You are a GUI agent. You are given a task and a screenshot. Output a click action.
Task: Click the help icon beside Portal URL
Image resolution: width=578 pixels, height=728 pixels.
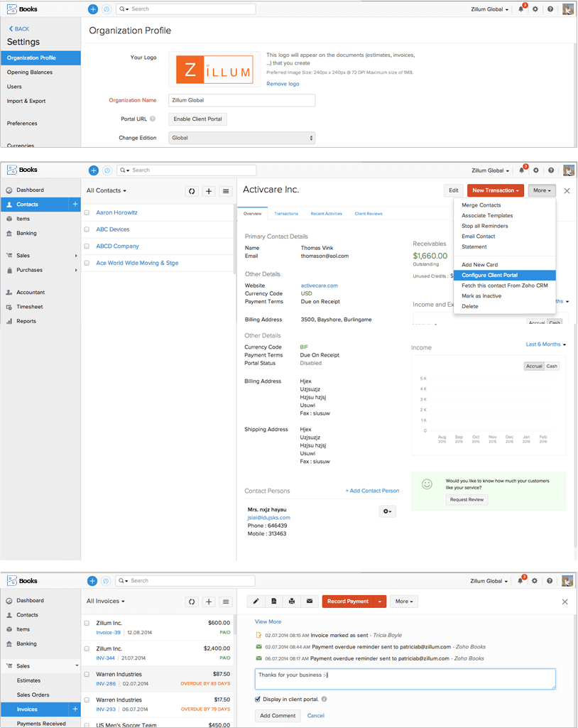[153, 119]
